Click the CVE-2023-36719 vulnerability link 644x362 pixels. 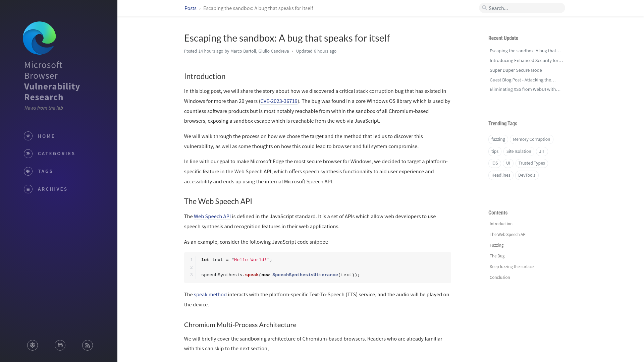click(279, 101)
